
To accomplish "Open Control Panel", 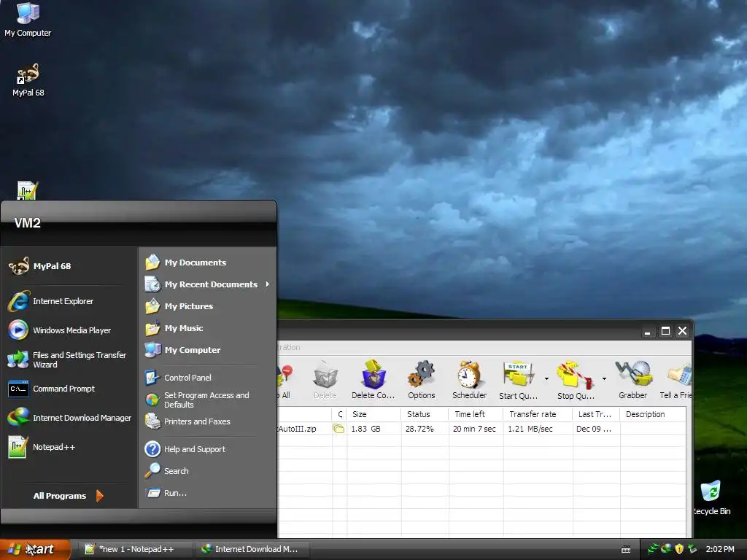I will click(x=208, y=378).
